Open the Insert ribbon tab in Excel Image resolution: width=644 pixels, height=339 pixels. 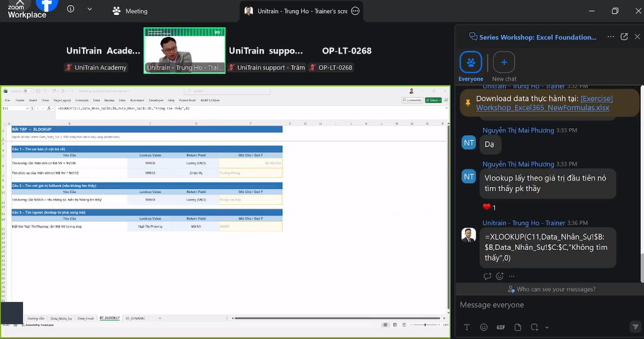point(33,100)
